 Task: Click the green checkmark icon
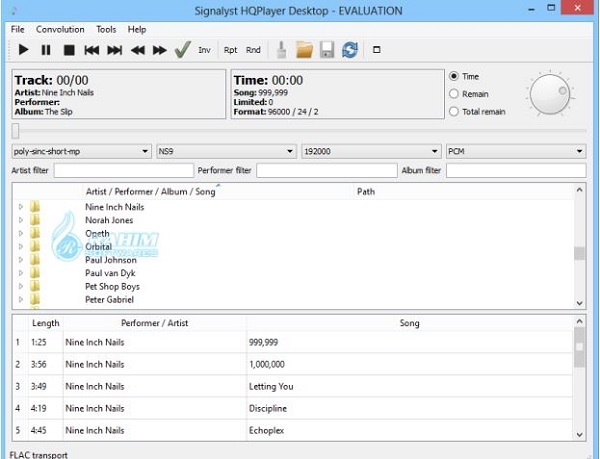click(182, 50)
